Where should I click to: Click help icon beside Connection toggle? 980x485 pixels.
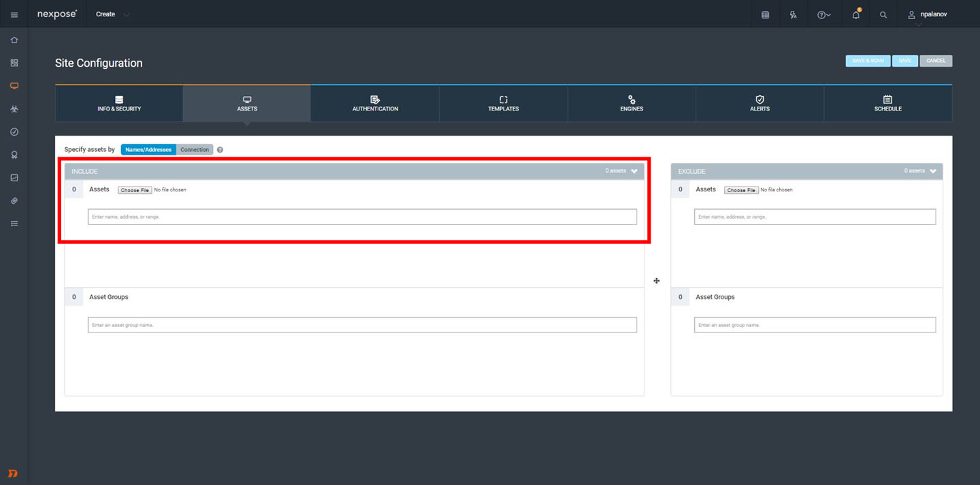click(x=220, y=150)
